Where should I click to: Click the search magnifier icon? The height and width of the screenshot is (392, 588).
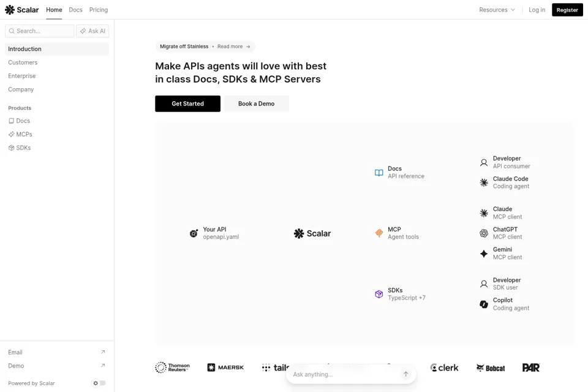(12, 31)
